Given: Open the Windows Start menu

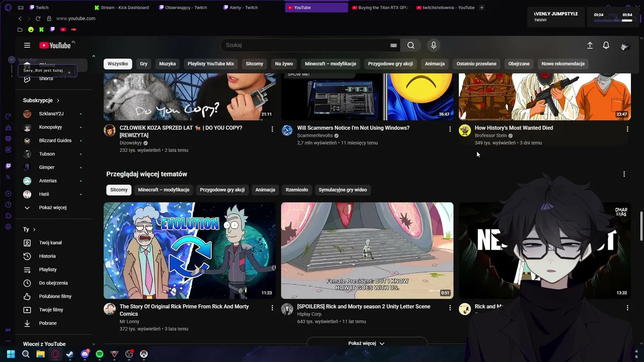Looking at the screenshot, I should 11,354.
